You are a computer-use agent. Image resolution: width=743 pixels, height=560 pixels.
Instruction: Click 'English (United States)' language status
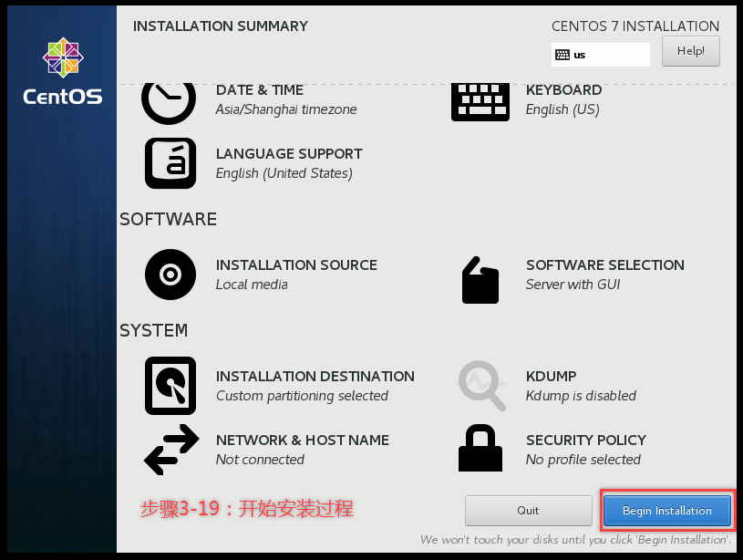coord(284,173)
